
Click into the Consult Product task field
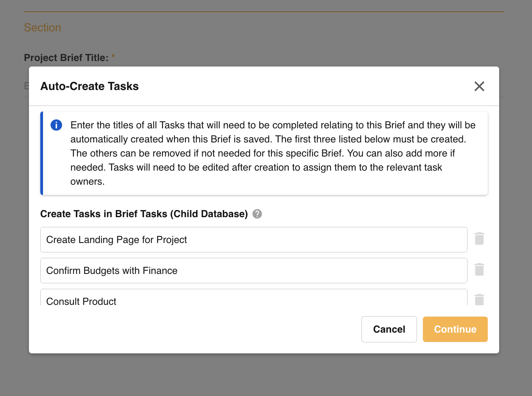coord(253,299)
